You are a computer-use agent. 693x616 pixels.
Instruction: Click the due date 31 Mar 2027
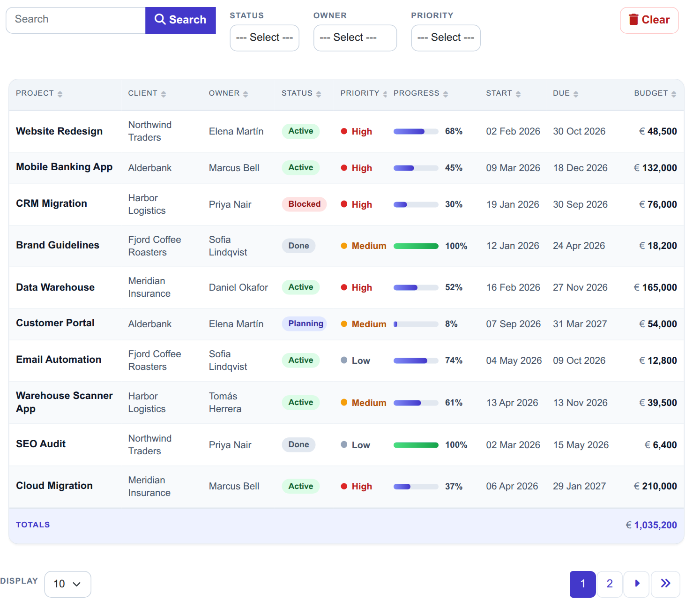tap(580, 324)
